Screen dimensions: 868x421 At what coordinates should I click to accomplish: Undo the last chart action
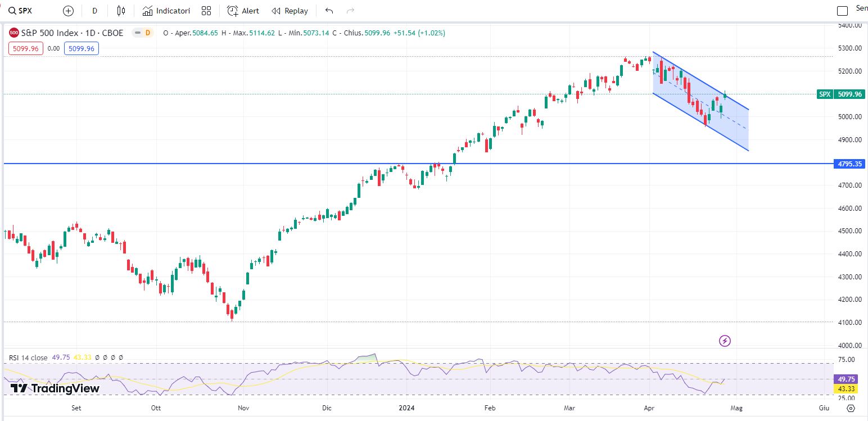click(x=329, y=11)
